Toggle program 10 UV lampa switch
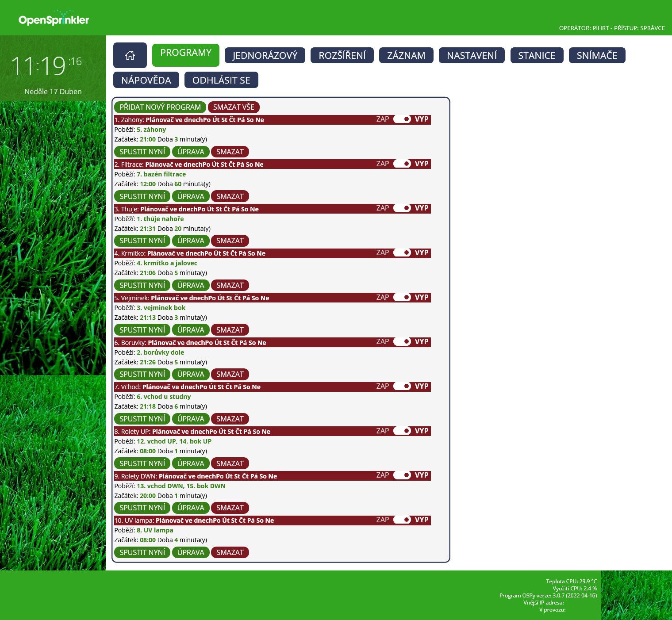Viewport: 672px width, 620px height. (402, 520)
